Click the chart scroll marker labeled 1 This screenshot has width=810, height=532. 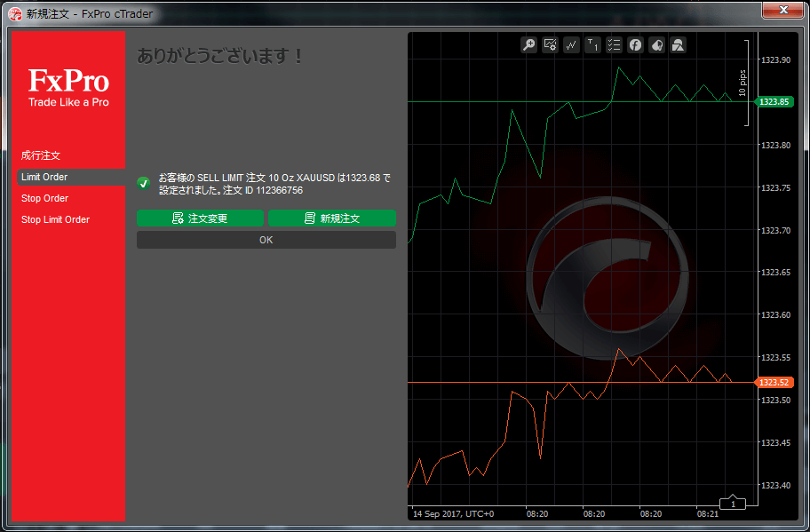pyautogui.click(x=733, y=503)
